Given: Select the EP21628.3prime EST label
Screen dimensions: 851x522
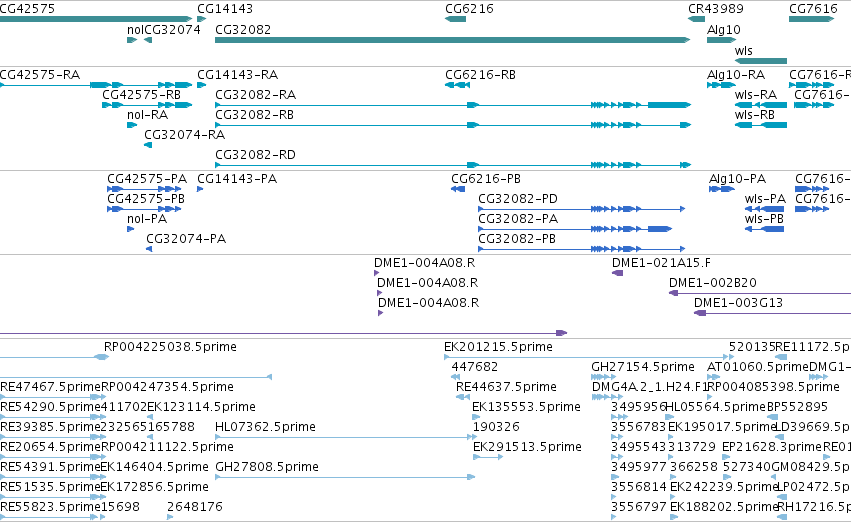Looking at the screenshot, I should (772, 447).
